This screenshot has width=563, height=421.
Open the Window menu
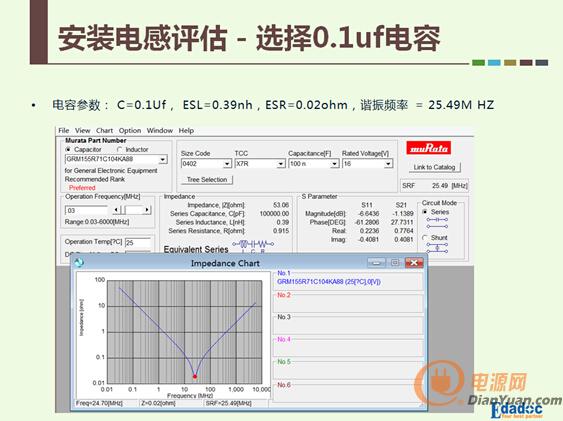(x=160, y=131)
